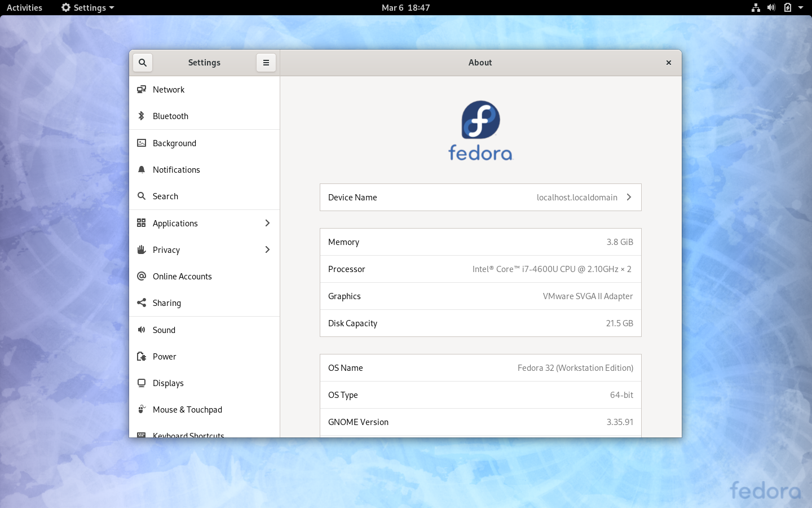Expand the Applications submenu chevron
This screenshot has width=812, height=508.
pos(267,223)
